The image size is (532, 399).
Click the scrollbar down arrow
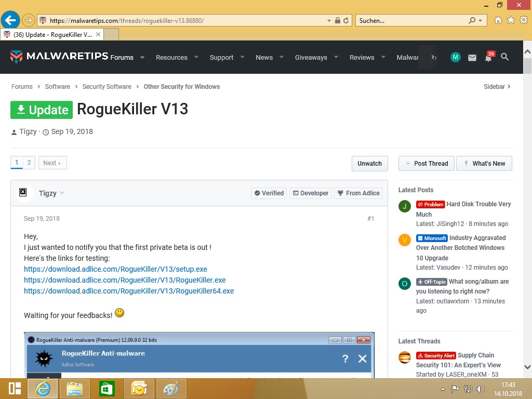(x=528, y=367)
